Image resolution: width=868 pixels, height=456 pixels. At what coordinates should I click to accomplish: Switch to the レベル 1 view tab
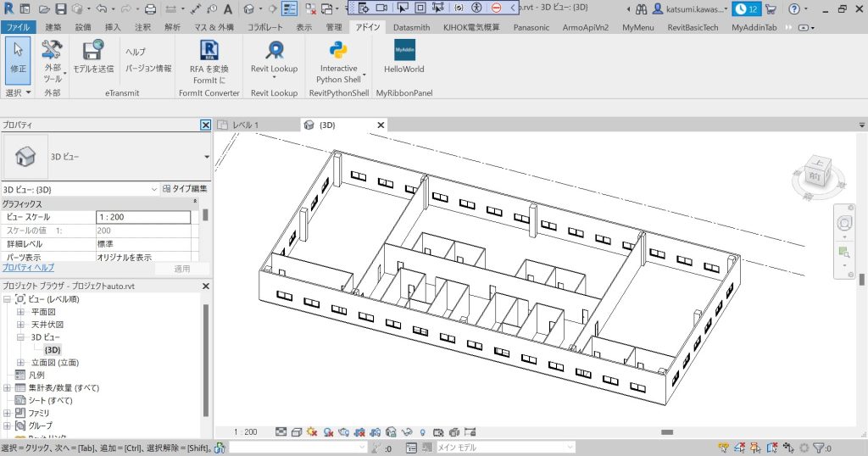[245, 125]
